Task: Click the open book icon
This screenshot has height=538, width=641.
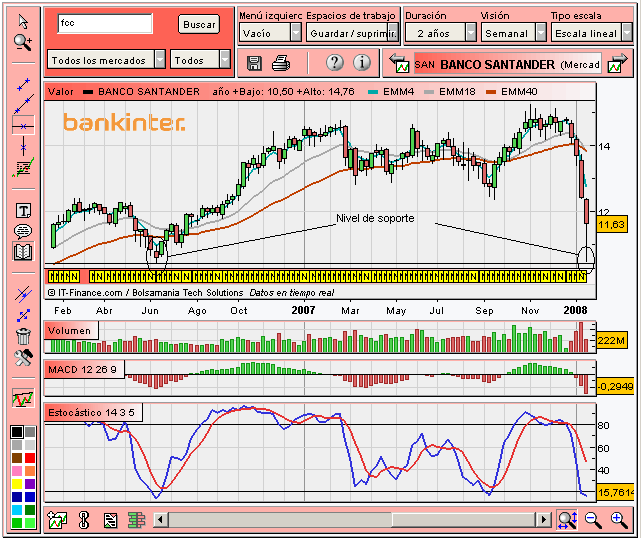Action: (23, 252)
